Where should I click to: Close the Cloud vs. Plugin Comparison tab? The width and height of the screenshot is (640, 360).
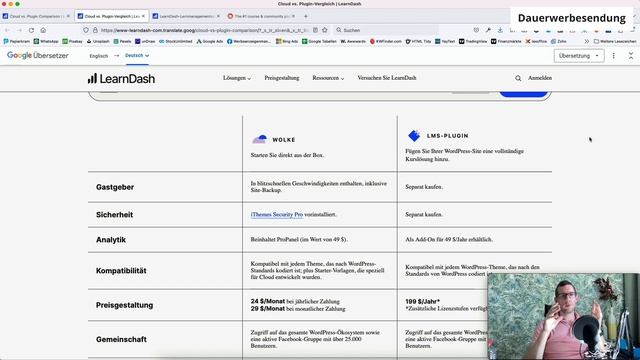coord(68,16)
